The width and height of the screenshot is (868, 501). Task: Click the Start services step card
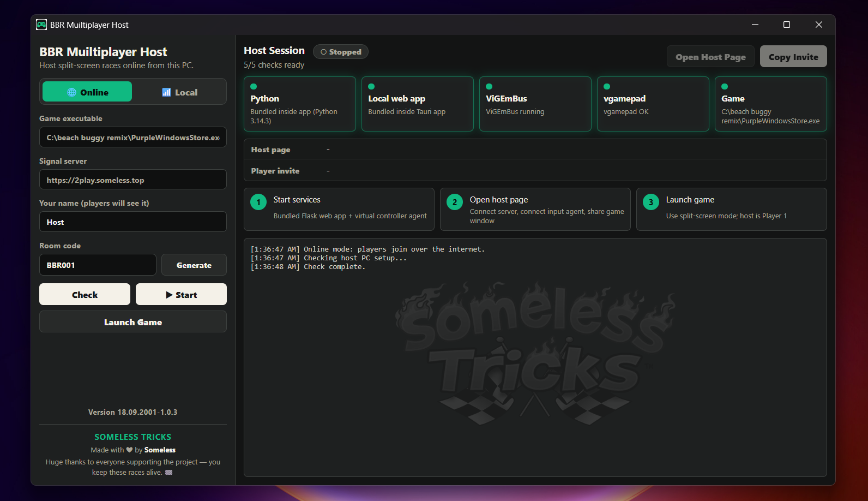click(x=339, y=209)
